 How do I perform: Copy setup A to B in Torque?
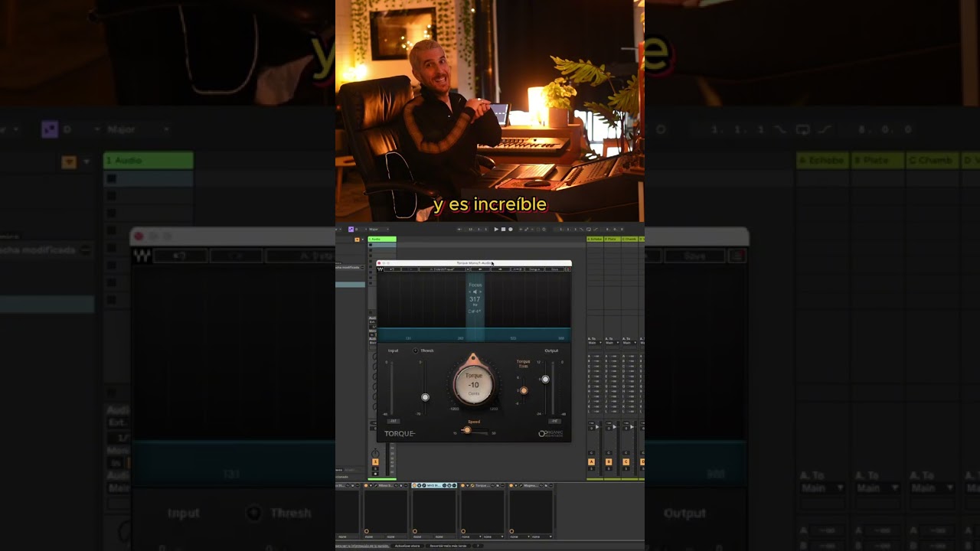pyautogui.click(x=518, y=269)
